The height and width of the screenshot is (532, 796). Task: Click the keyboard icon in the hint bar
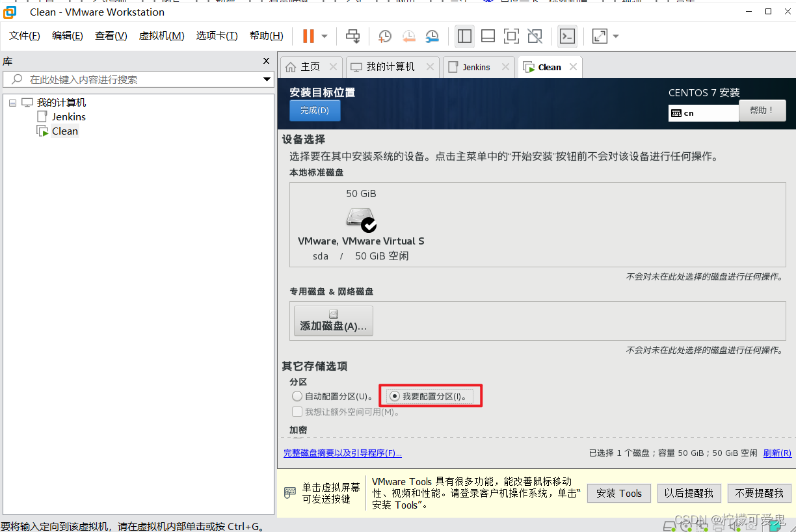click(290, 492)
